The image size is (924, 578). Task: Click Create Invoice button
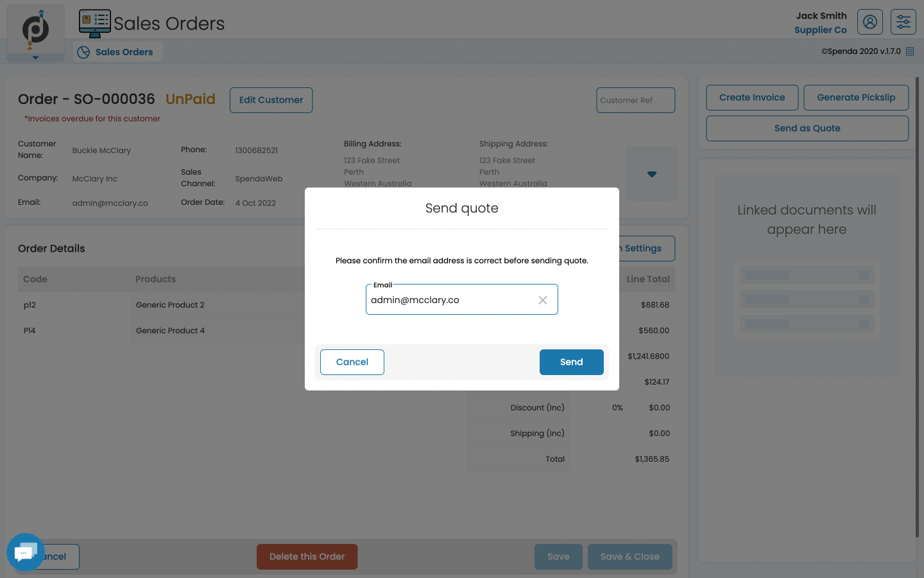(752, 98)
